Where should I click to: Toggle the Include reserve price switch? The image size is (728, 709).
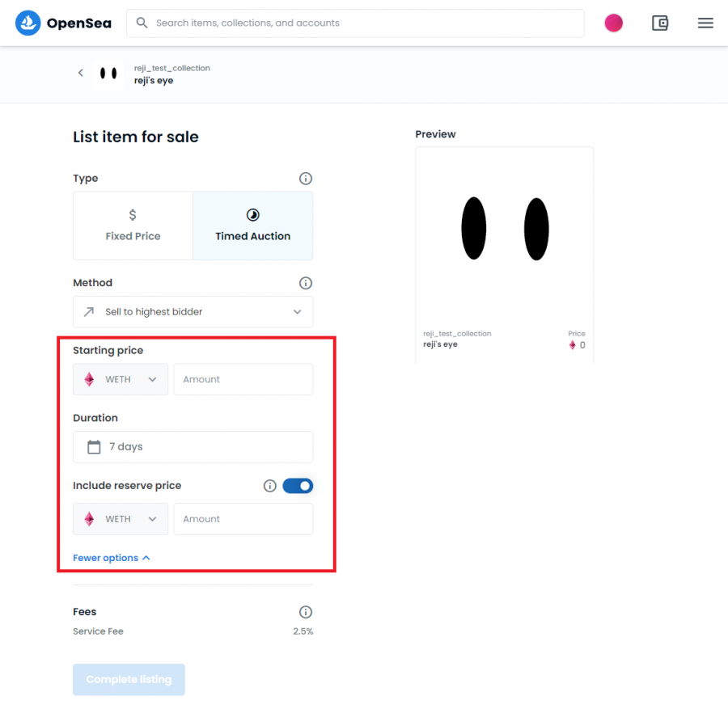(x=298, y=485)
